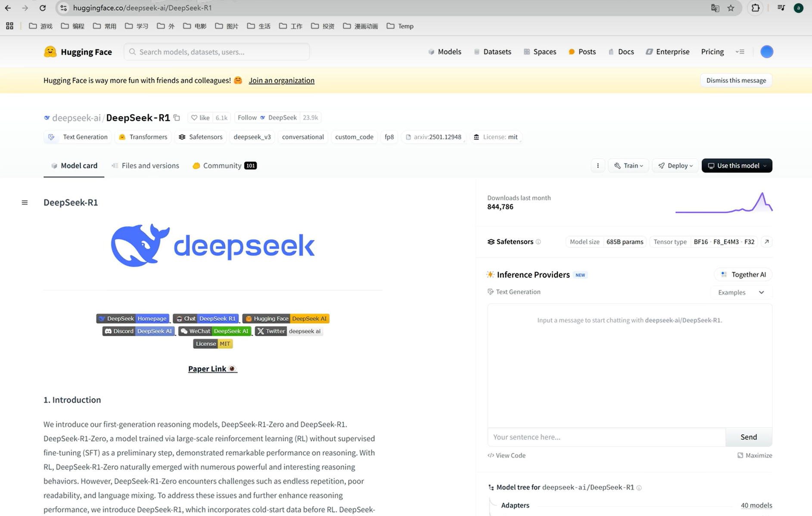Focus the search models input

(x=217, y=52)
